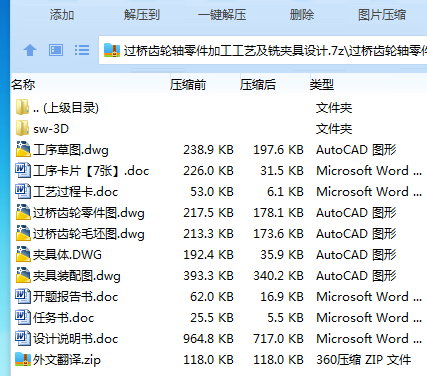Click the 一键解压 toolbar button
427x376 pixels.
pyautogui.click(x=222, y=15)
